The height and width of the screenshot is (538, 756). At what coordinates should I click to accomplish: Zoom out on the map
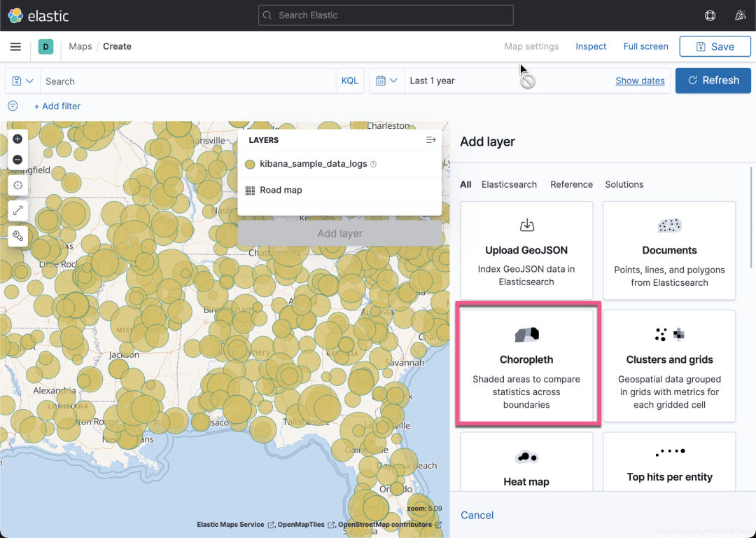(17, 159)
